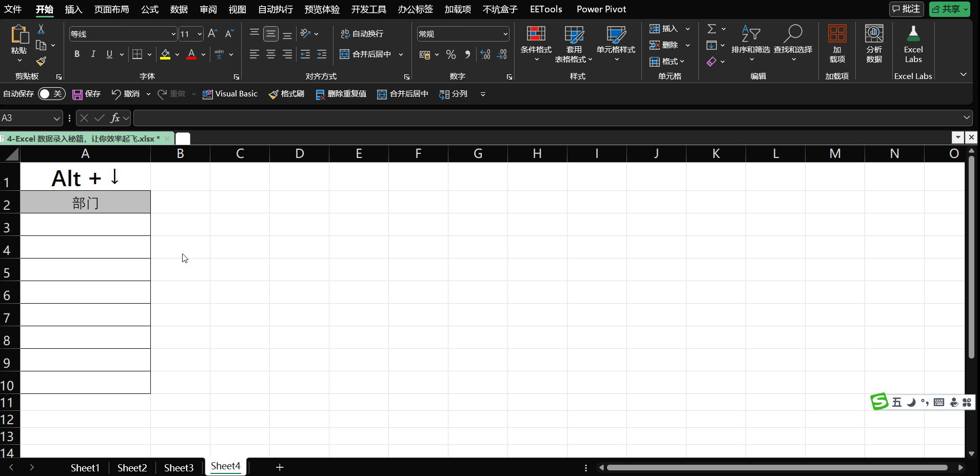The height and width of the screenshot is (476, 980).
Task: Click Remove Duplicates (删除重复值) button
Action: click(x=341, y=94)
